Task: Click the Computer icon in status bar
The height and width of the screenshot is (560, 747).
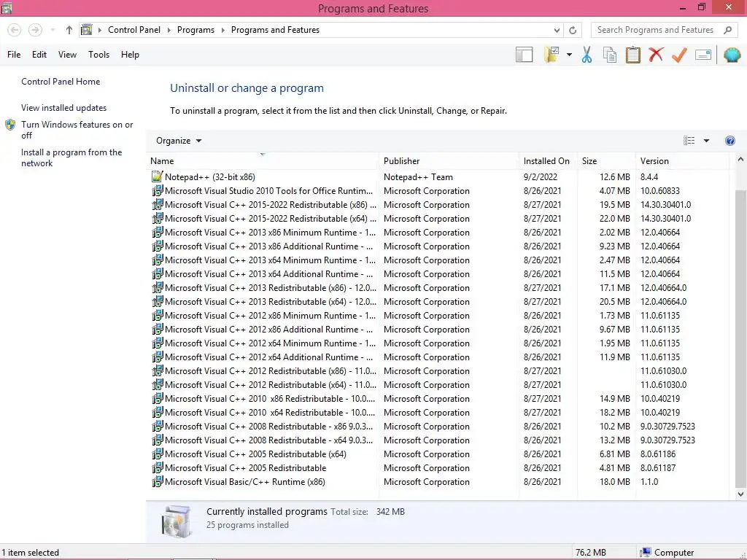Action: pyautogui.click(x=646, y=553)
